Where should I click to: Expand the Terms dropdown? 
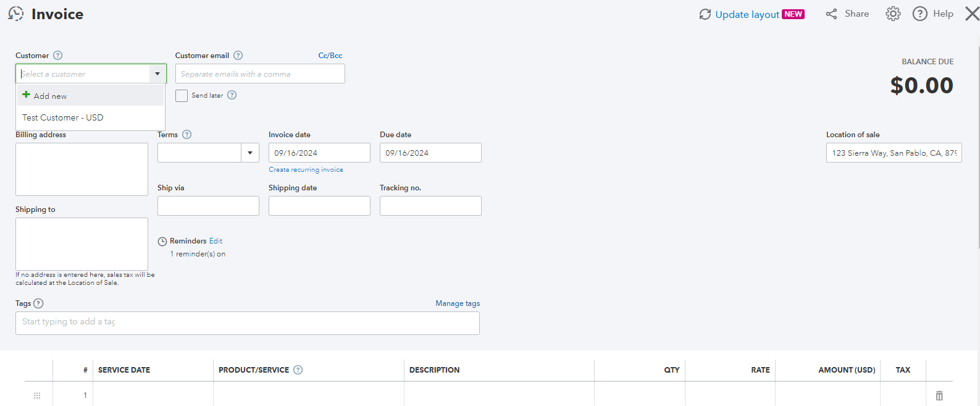click(x=250, y=153)
